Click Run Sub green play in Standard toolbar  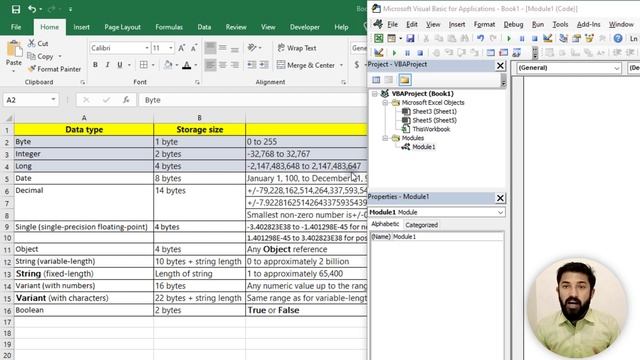(509, 38)
